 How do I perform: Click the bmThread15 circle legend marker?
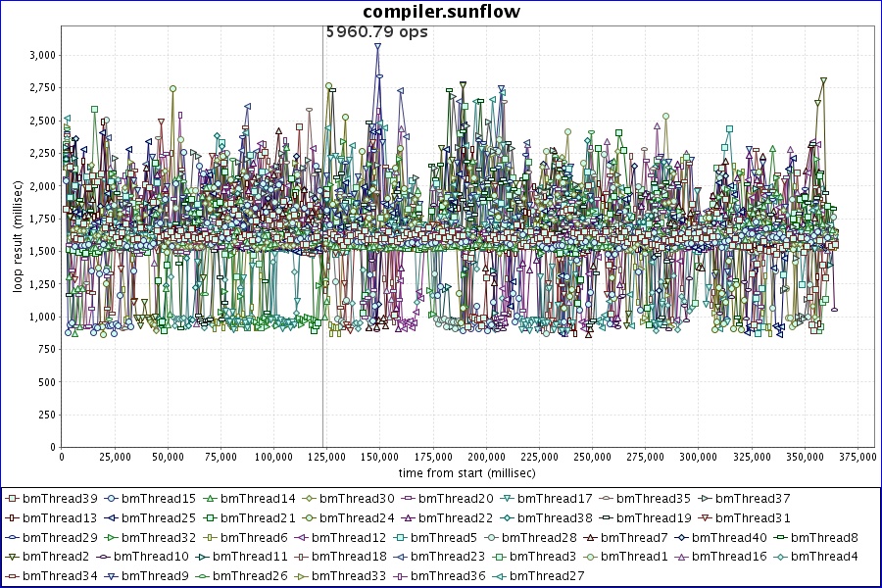(x=113, y=499)
